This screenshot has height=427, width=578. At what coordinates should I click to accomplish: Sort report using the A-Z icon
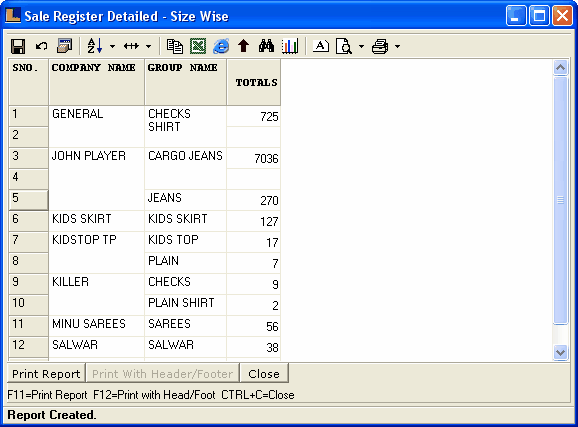[95, 46]
